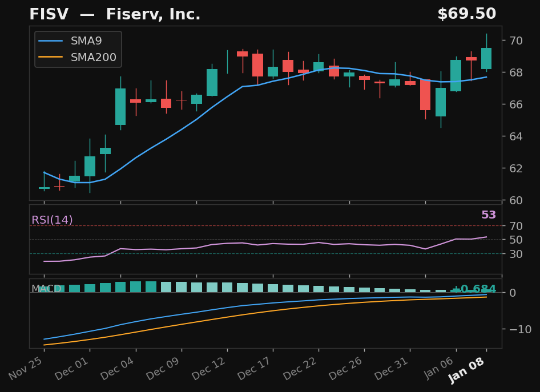540x392 pixels.
Task: Click the MACD panel label
Action: point(46,289)
